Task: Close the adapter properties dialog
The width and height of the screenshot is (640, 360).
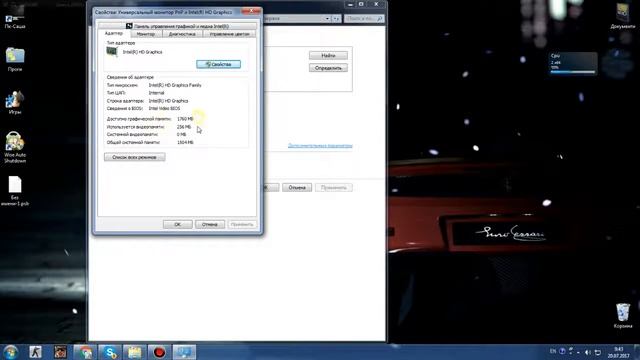Action: (251, 11)
